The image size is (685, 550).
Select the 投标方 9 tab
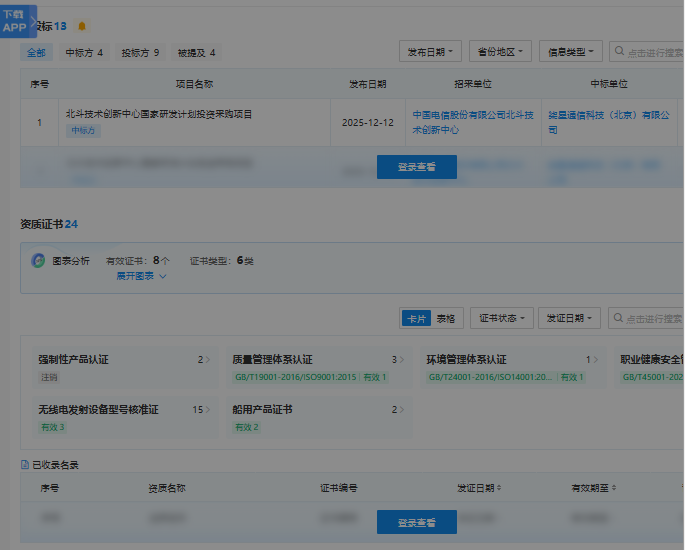pos(140,52)
